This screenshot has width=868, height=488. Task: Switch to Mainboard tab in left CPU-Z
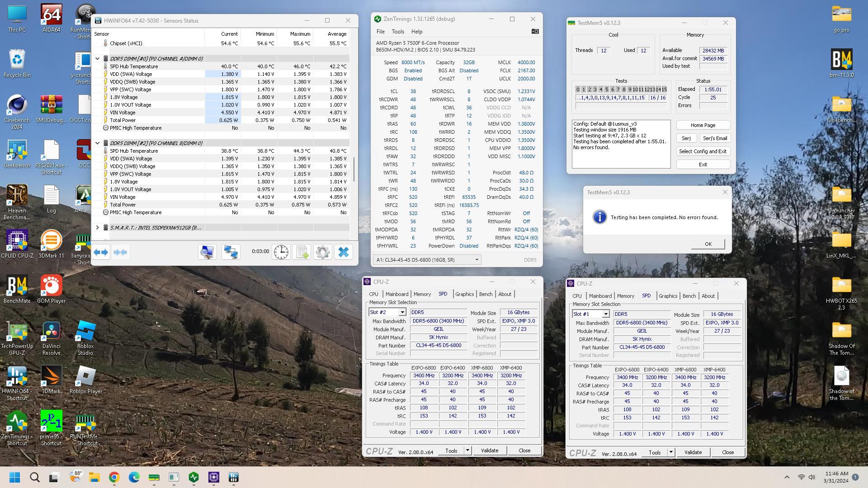[x=396, y=294]
